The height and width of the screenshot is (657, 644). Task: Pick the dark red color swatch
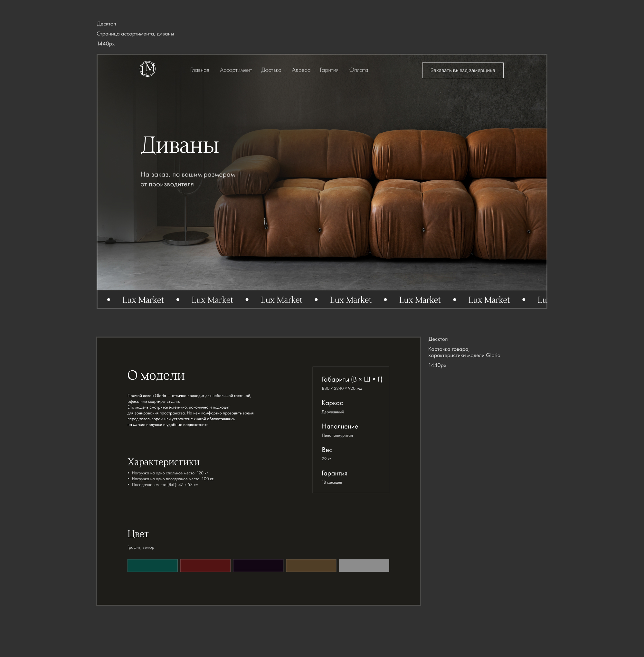pyautogui.click(x=205, y=565)
